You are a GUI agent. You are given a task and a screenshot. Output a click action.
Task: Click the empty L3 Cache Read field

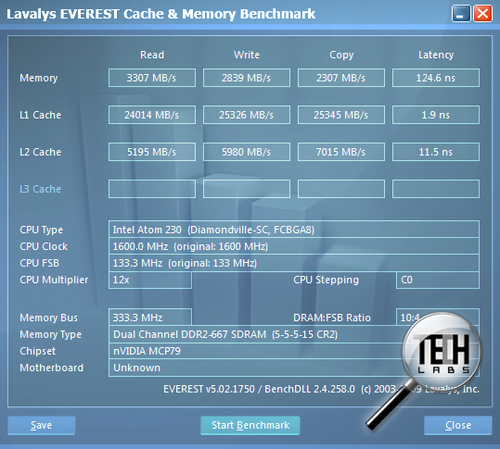coord(152,189)
